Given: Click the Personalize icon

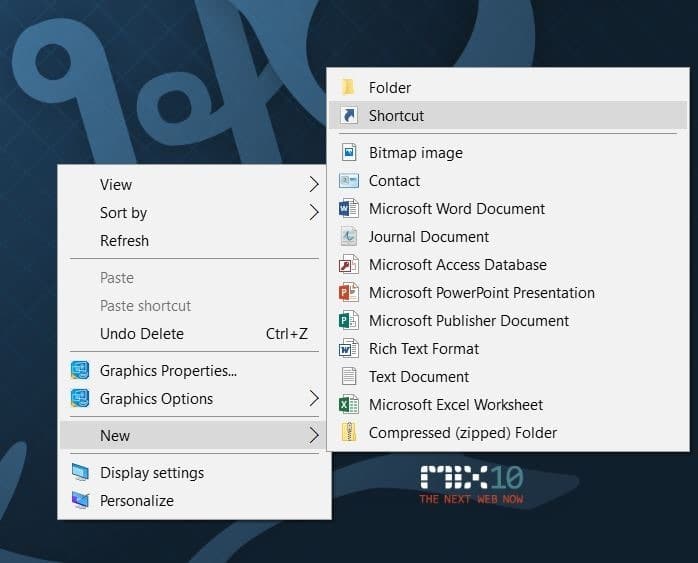Looking at the screenshot, I should pos(80,500).
